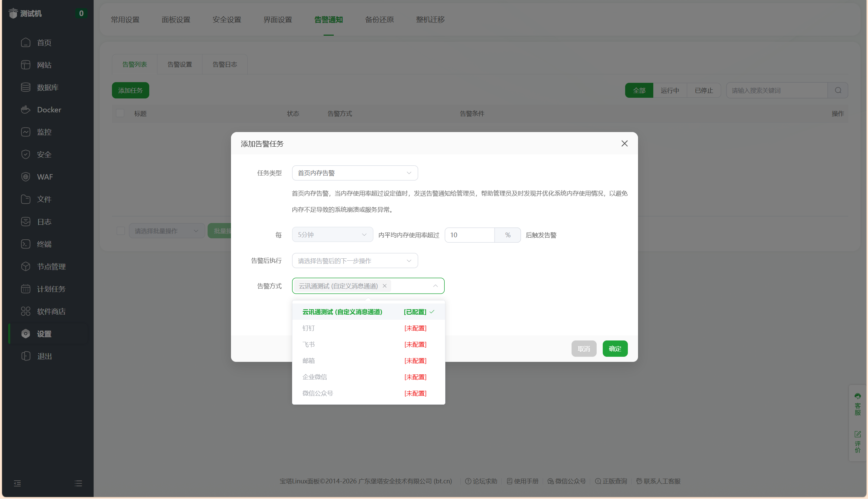The width and height of the screenshot is (868, 499).
Task: Click the 设置 gear icon
Action: 26,334
